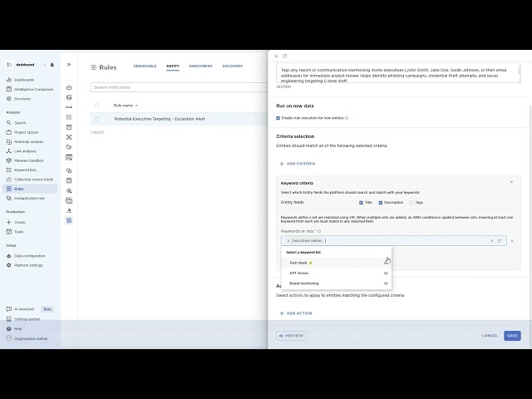Select Brand monitoring keyword list
The width and height of the screenshot is (532, 399).
pyautogui.click(x=336, y=283)
